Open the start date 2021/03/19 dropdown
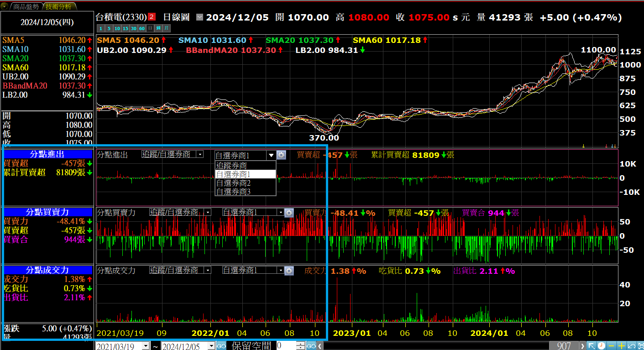Viewport: 644px width, 350px height. point(146,346)
